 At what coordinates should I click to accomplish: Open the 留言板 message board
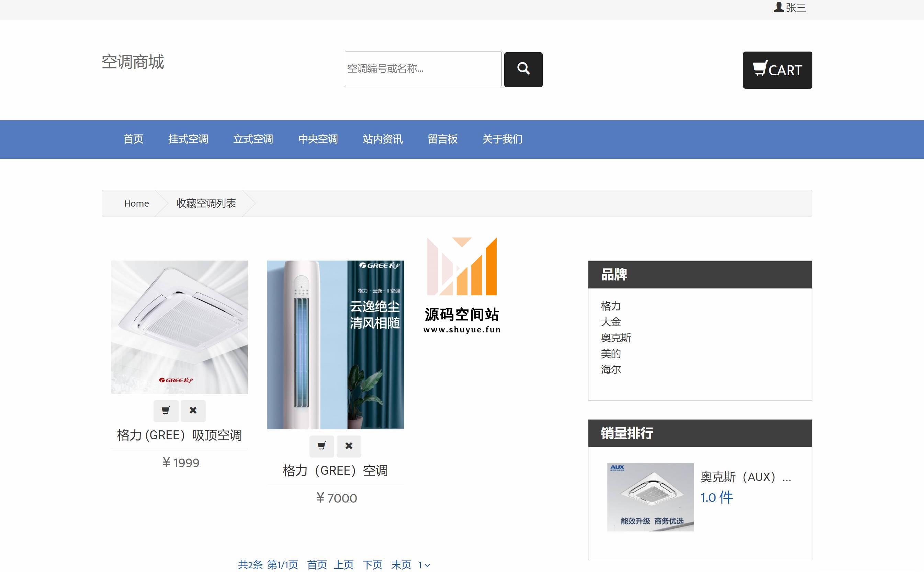tap(442, 139)
